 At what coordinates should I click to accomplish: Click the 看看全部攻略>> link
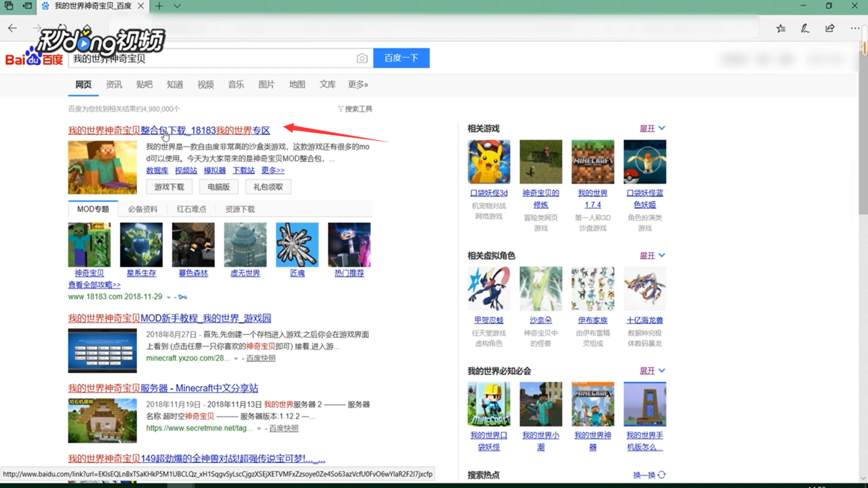pyautogui.click(x=94, y=285)
